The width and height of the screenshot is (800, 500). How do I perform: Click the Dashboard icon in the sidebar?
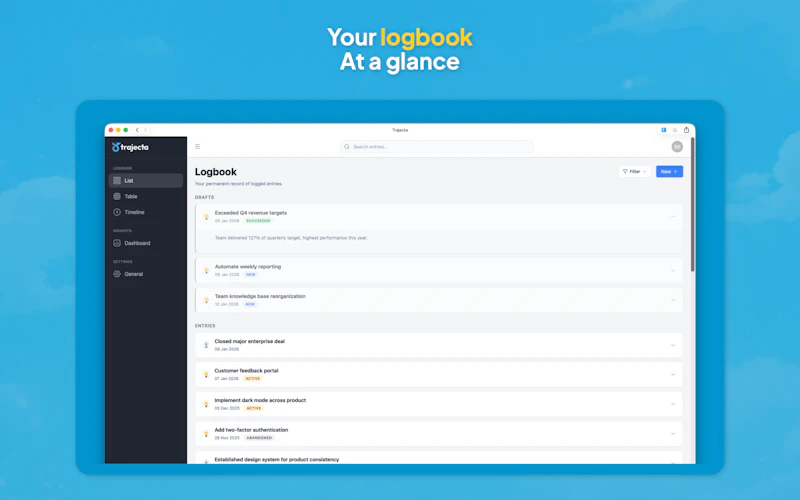pos(117,243)
